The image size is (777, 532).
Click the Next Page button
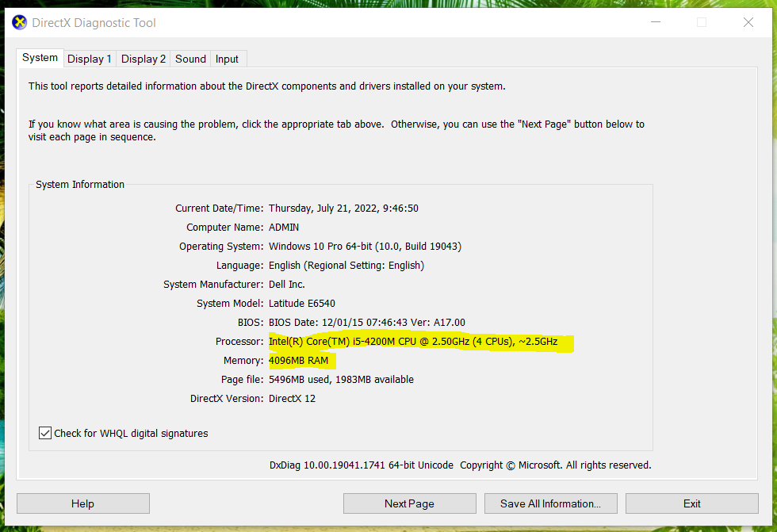(409, 503)
